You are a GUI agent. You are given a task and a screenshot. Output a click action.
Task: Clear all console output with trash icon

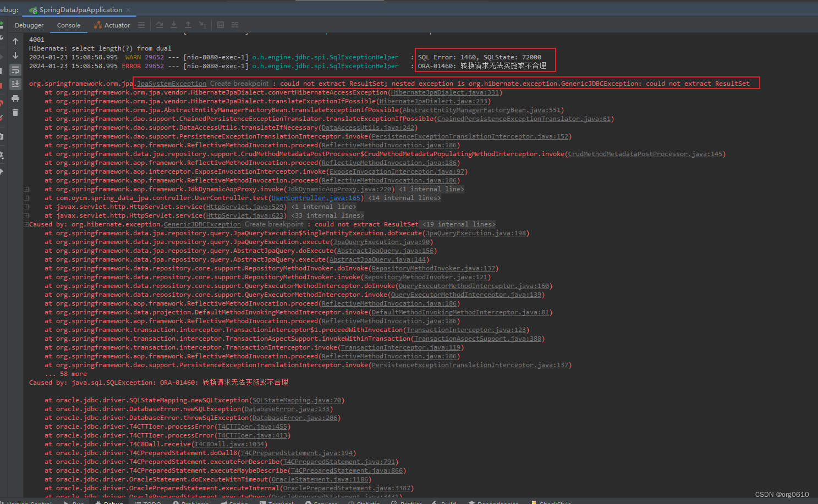pyautogui.click(x=15, y=113)
